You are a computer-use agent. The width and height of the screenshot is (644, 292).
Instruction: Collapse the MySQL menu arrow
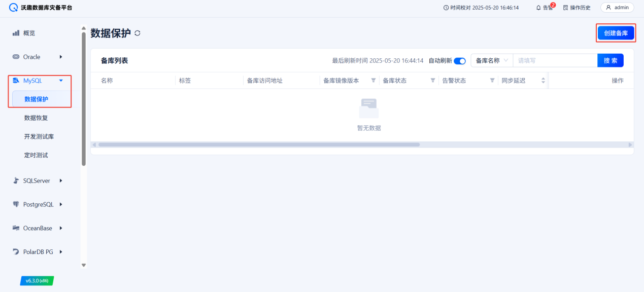pyautogui.click(x=61, y=81)
